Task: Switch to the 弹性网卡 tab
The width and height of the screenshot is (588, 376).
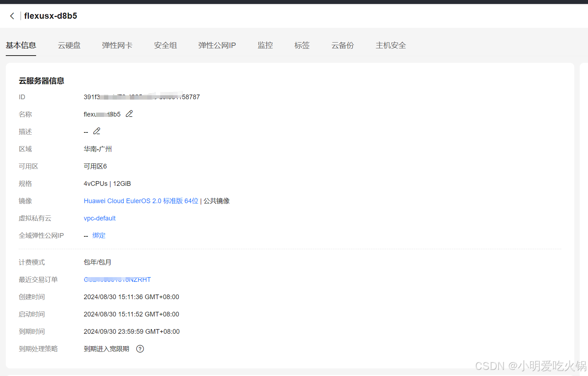Action: [117, 45]
